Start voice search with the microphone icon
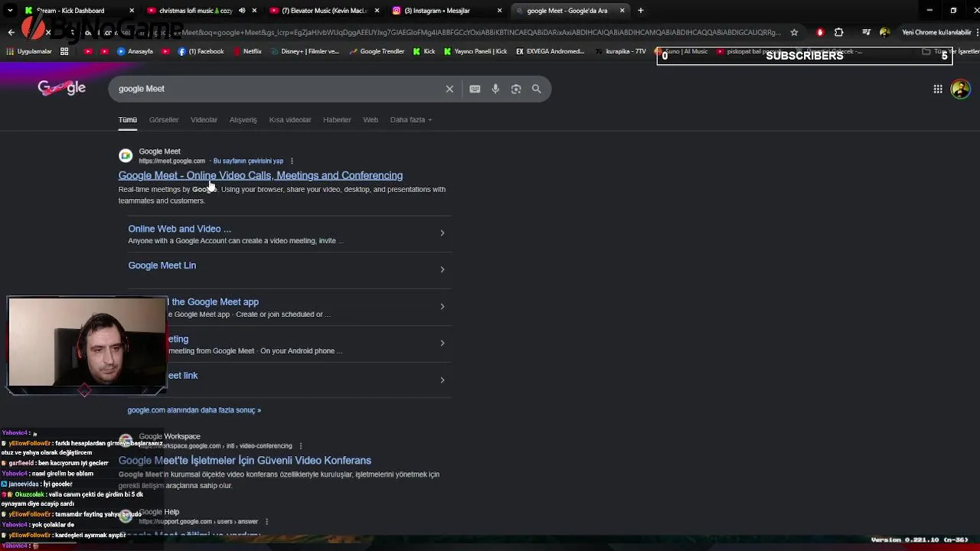This screenshot has height=551, width=980. (x=495, y=89)
